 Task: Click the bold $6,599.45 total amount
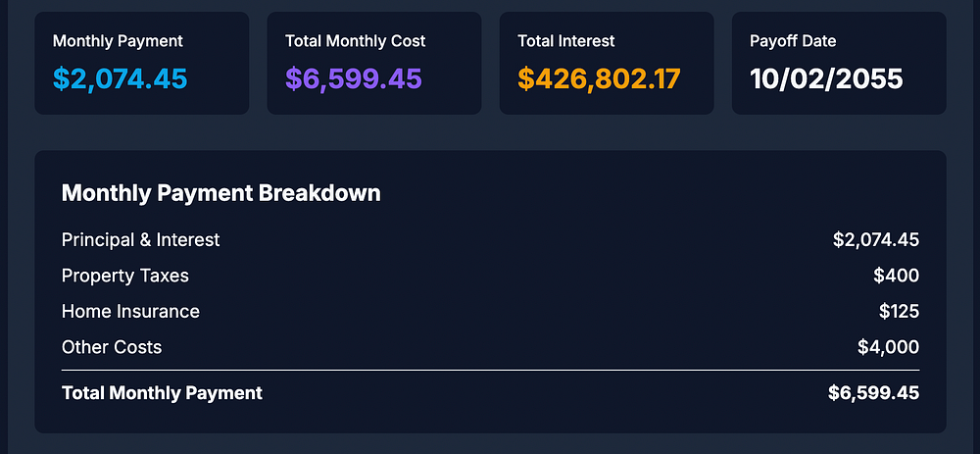[873, 393]
